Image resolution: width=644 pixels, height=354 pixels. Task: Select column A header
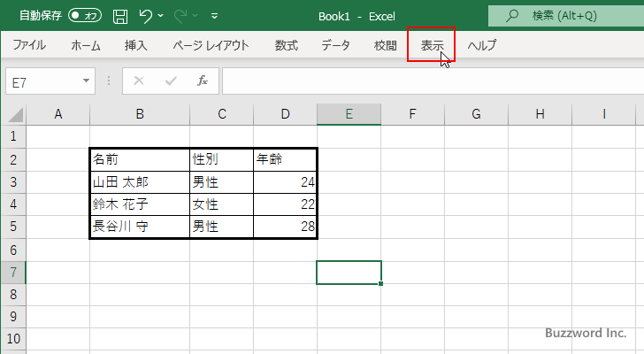57,114
